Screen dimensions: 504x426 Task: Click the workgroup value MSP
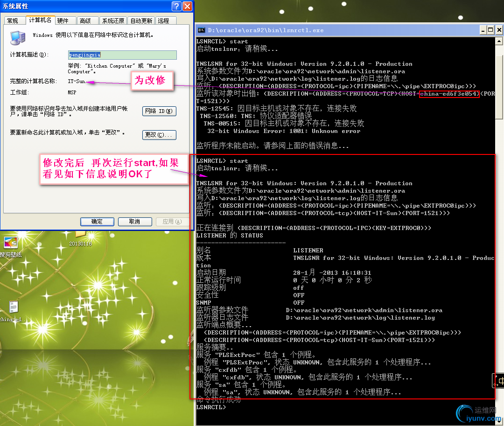coord(72,92)
